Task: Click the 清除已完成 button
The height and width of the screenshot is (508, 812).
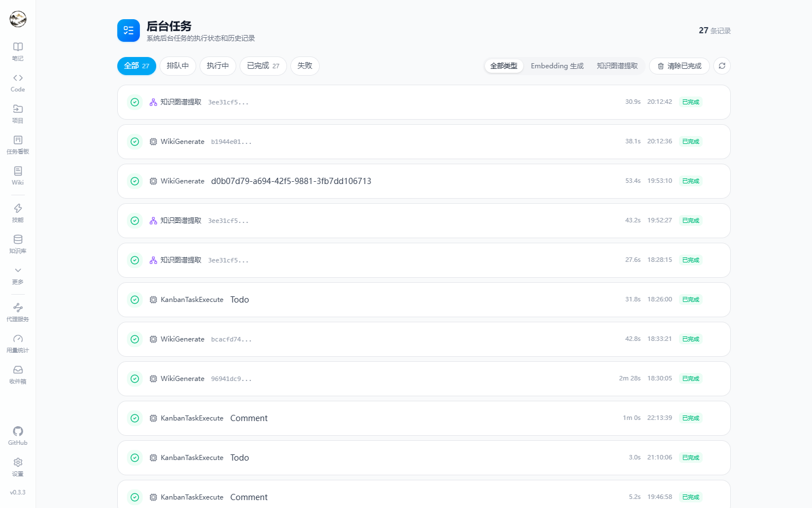Action: pyautogui.click(x=679, y=66)
